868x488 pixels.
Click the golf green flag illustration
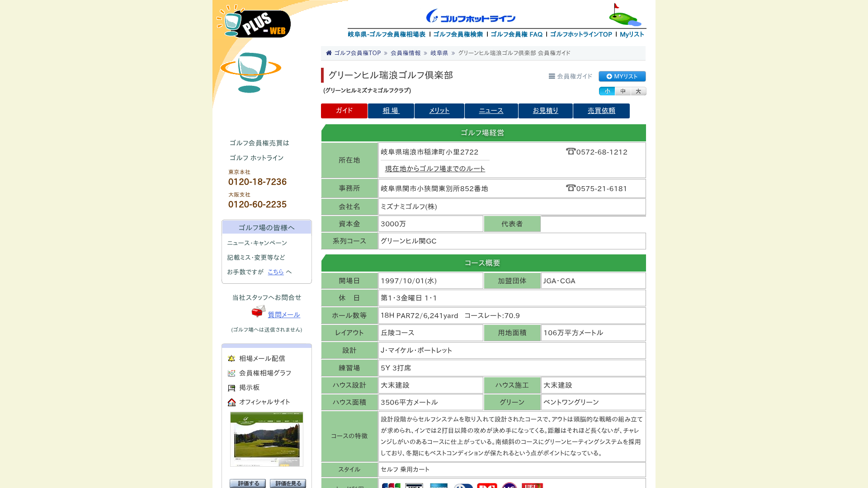click(x=625, y=14)
